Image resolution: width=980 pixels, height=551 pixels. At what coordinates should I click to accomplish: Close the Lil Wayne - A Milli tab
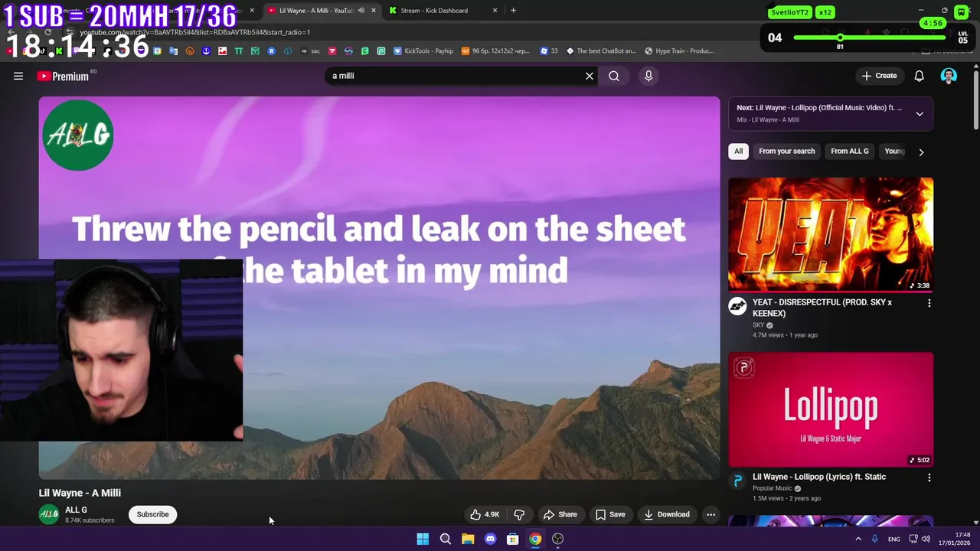coord(374,11)
